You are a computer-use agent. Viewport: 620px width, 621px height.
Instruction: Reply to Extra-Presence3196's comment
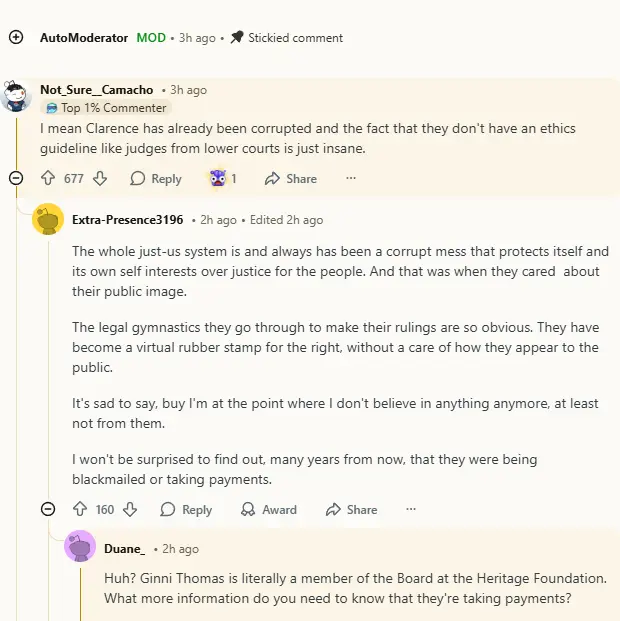point(187,509)
